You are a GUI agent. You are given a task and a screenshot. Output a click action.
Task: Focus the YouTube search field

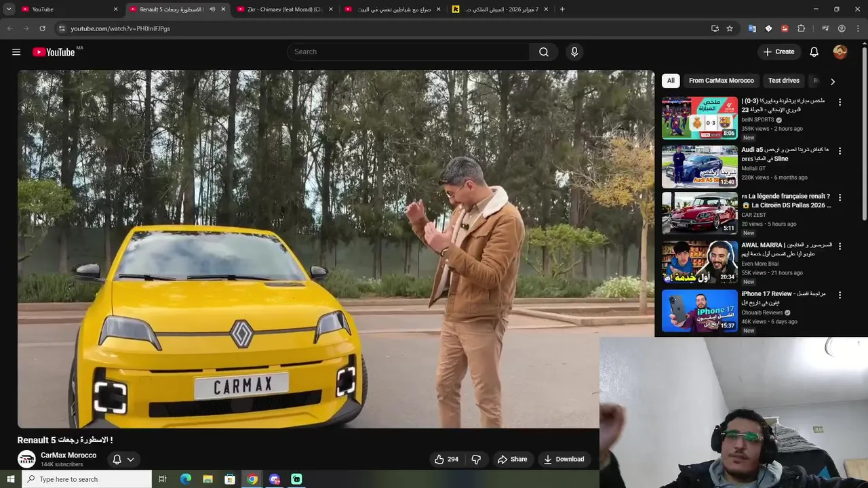(409, 52)
